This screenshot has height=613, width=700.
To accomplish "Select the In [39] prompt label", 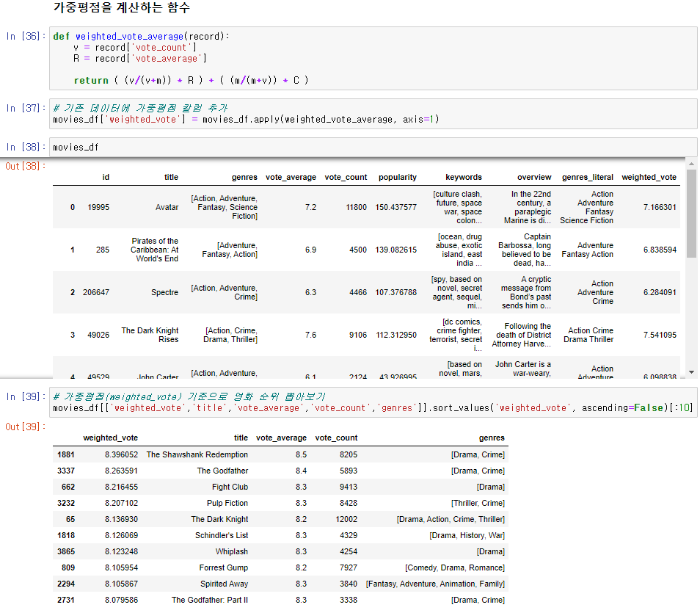I will pyautogui.click(x=26, y=396).
